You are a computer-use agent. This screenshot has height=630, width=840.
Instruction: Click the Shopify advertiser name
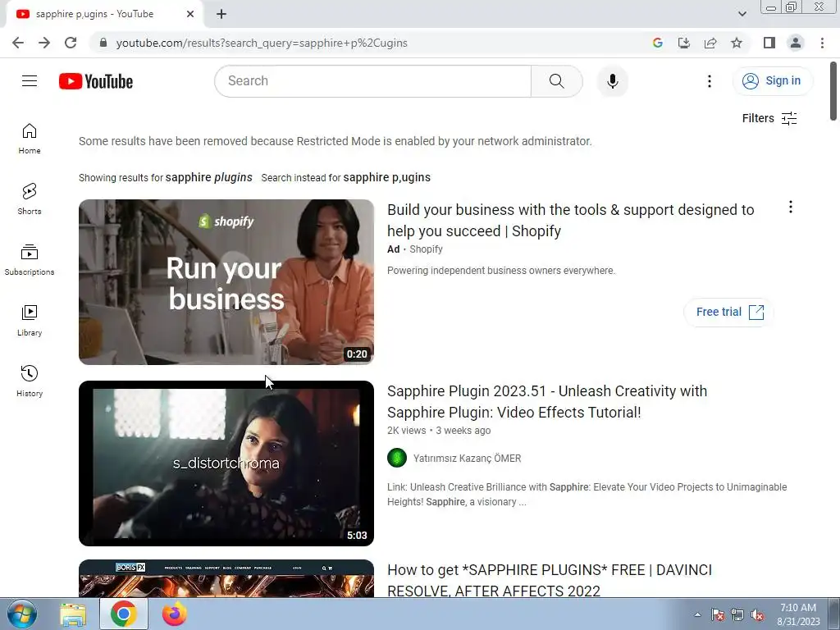click(426, 249)
